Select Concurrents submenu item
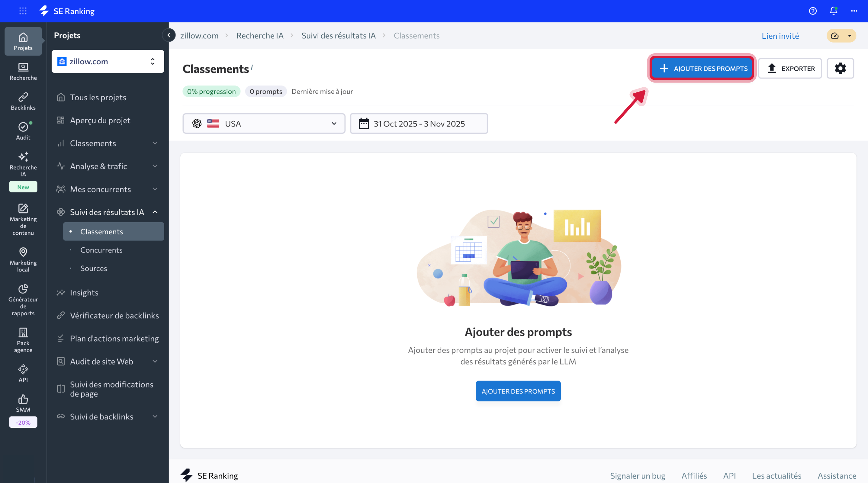 (x=101, y=250)
